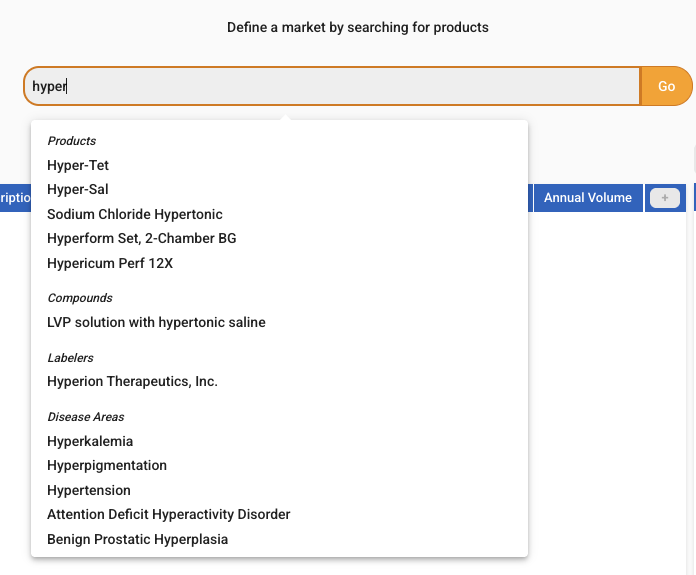Click the Compounds section heading

pos(80,298)
